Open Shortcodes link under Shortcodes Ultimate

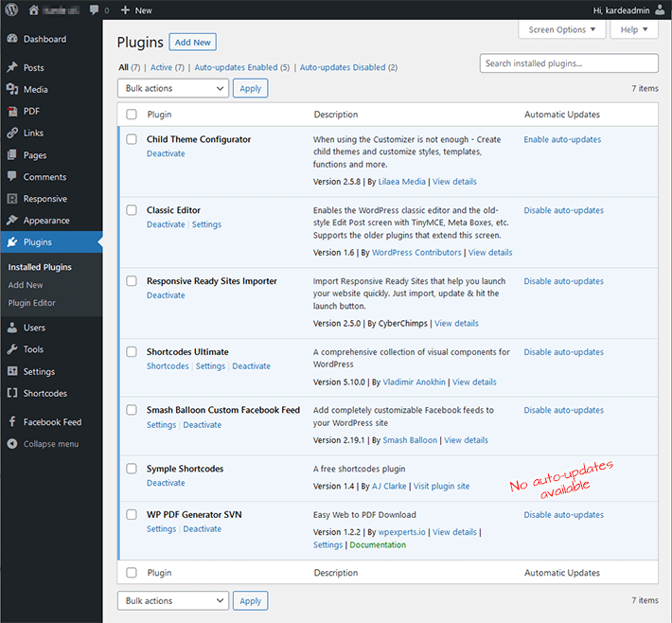click(168, 366)
